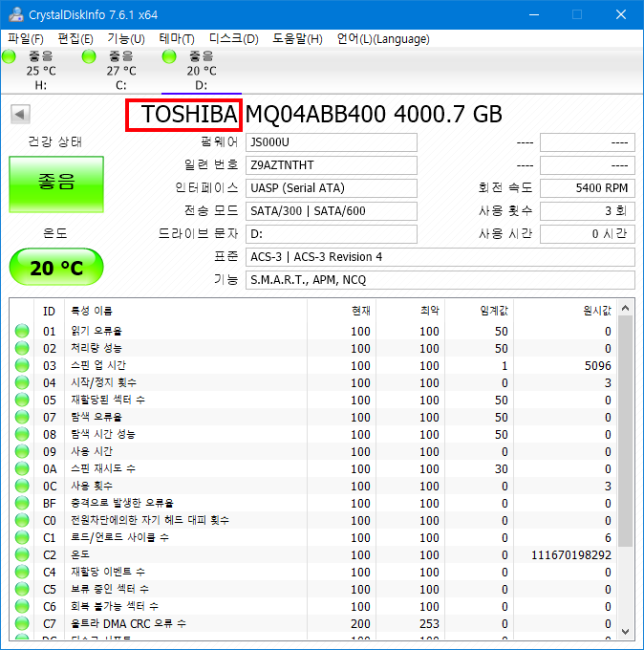Select the H: disk with 25 °C

pyautogui.click(x=41, y=71)
